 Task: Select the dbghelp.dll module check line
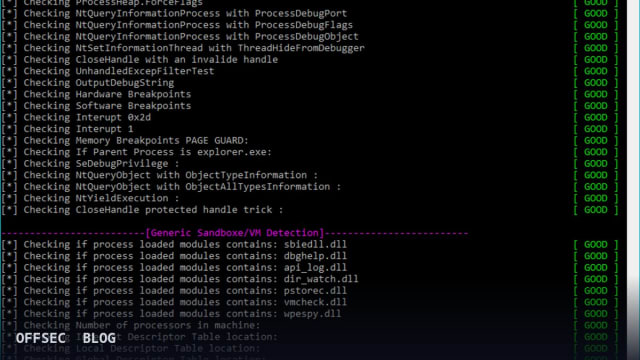point(174,256)
